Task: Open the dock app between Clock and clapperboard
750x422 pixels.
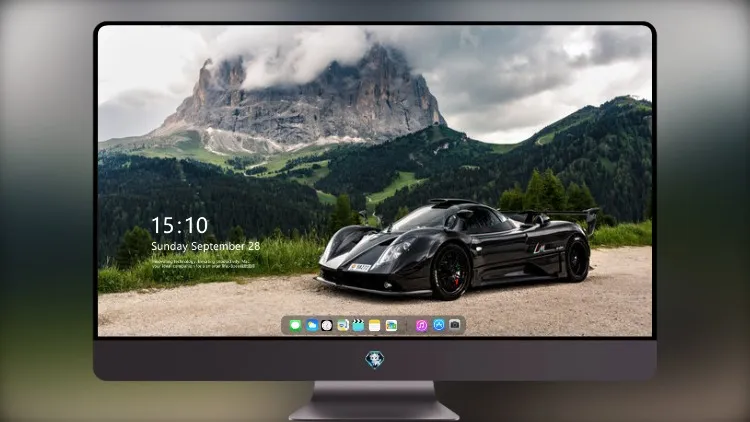Action: 342,325
